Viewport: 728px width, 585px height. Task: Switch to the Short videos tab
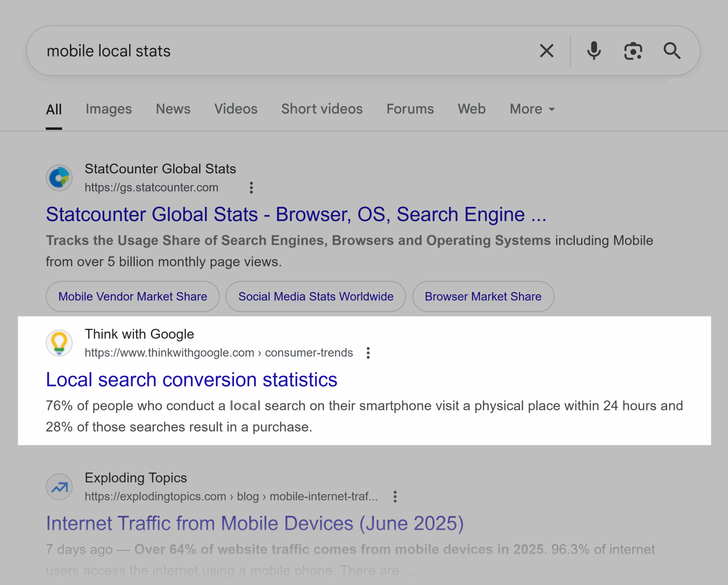click(x=321, y=109)
